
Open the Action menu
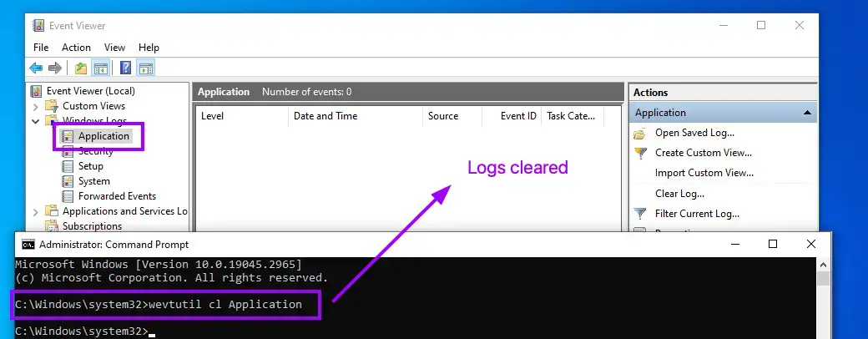77,48
